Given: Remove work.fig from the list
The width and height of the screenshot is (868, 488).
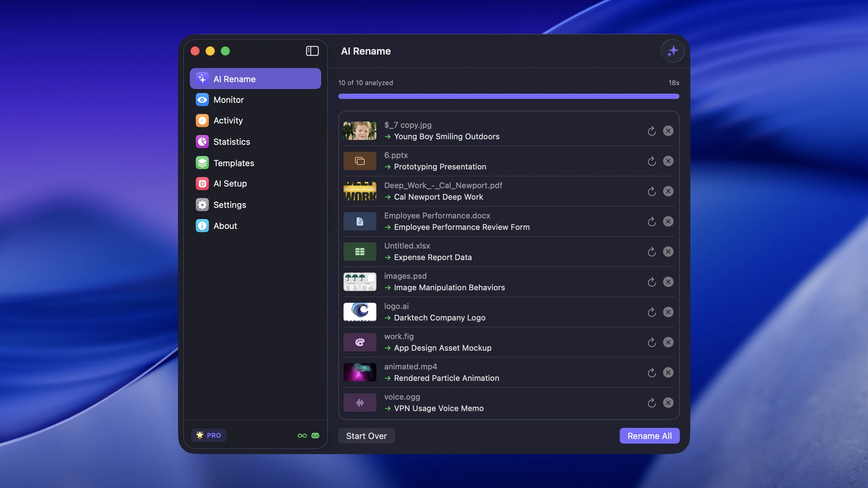Looking at the screenshot, I should pos(668,342).
